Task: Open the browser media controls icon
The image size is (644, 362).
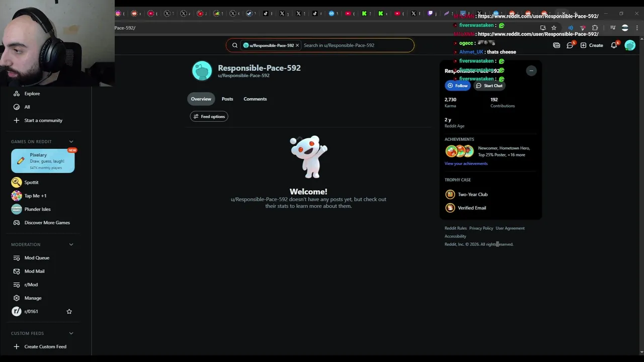Action: [613, 28]
